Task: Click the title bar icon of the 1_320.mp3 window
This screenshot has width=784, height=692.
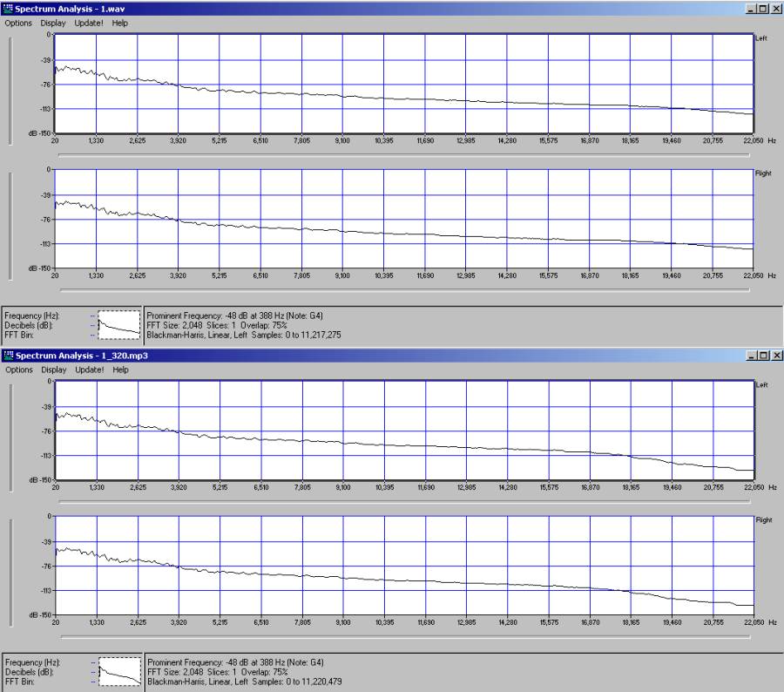Action: tap(9, 356)
